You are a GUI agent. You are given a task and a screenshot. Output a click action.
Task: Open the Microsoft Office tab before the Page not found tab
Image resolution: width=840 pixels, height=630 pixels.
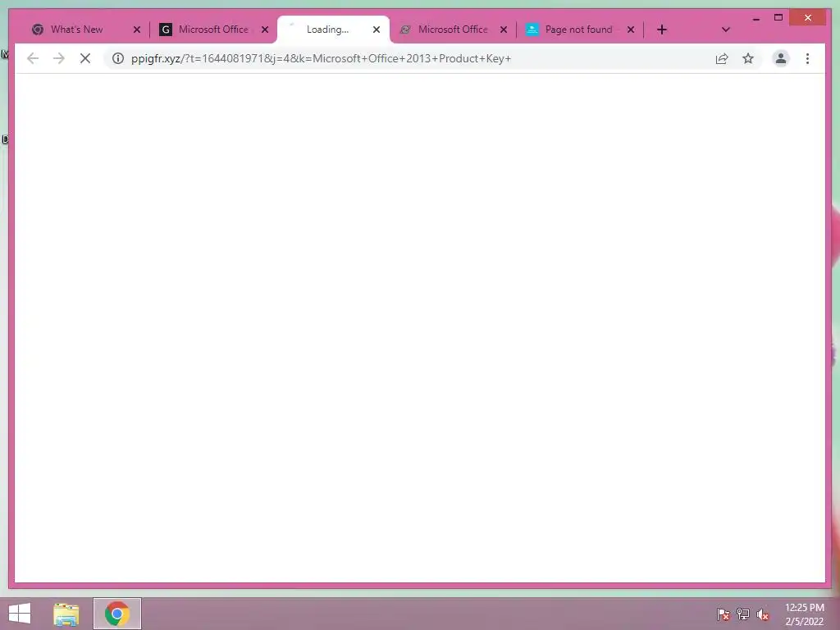point(453,30)
